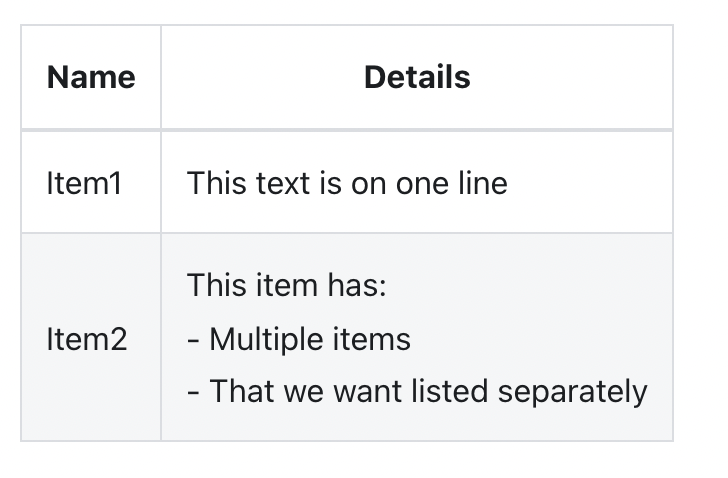728x478 pixels.
Task: Click the text 'This text is on one line'
Action: (347, 183)
